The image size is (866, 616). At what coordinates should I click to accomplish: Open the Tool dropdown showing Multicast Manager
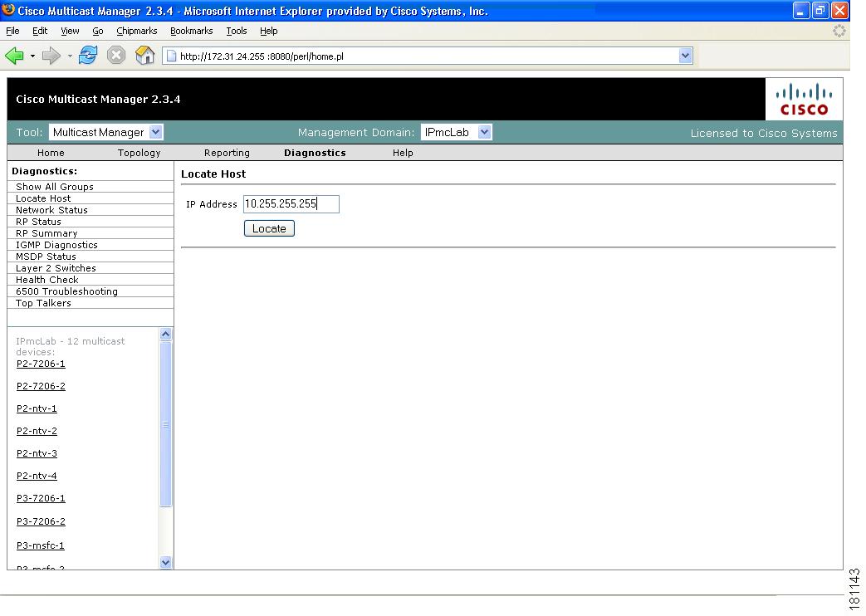pyautogui.click(x=106, y=132)
